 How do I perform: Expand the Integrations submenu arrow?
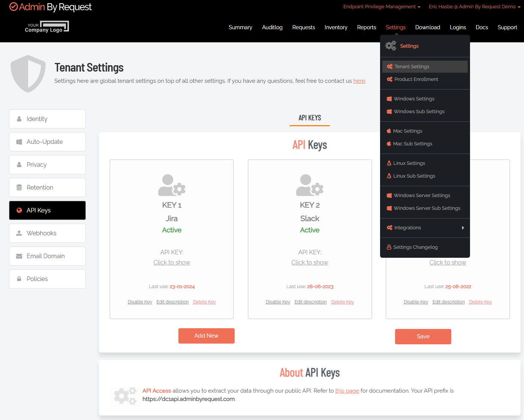click(463, 228)
